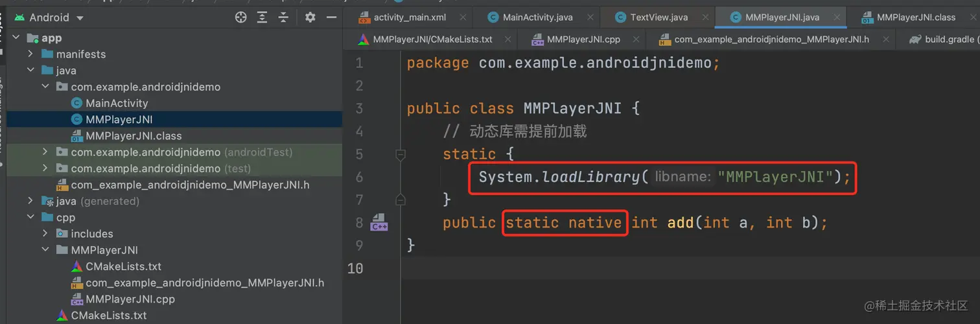Screen dimensions: 980x324
Task: Switch to com_example_androidjnidemo_MMPlayerJNI.h tab
Action: coord(771,40)
